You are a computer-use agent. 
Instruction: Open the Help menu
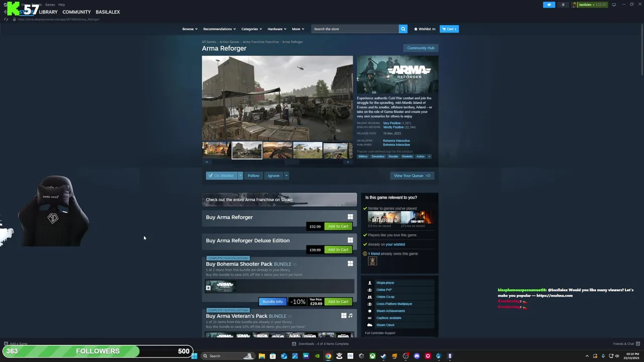coord(61,5)
